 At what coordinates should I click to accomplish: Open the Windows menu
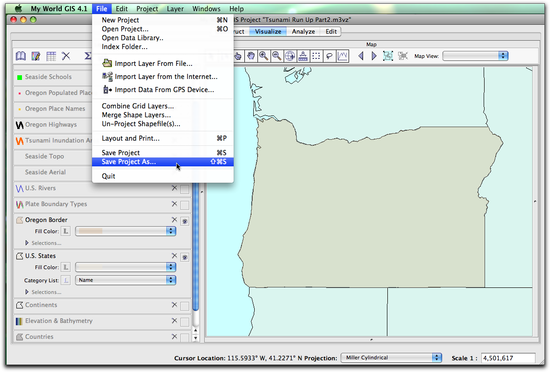[x=206, y=8]
